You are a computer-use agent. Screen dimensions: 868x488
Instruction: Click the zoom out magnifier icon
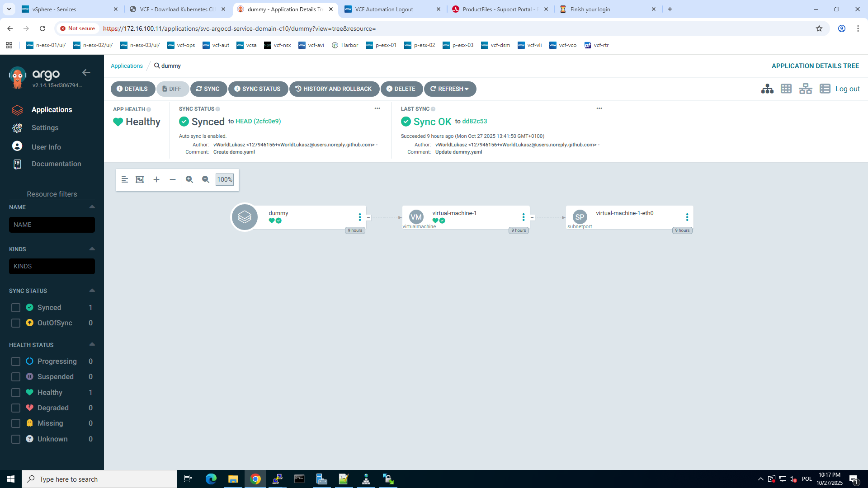click(206, 179)
